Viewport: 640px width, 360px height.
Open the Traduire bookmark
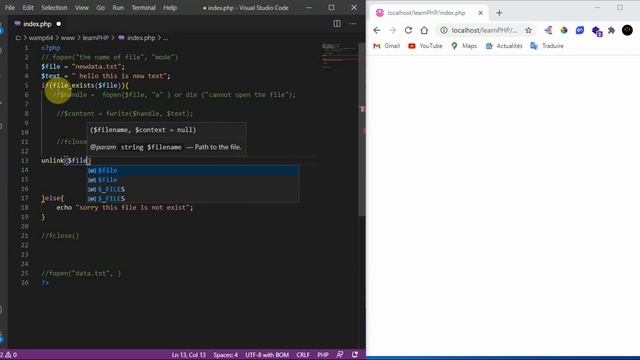tap(547, 46)
